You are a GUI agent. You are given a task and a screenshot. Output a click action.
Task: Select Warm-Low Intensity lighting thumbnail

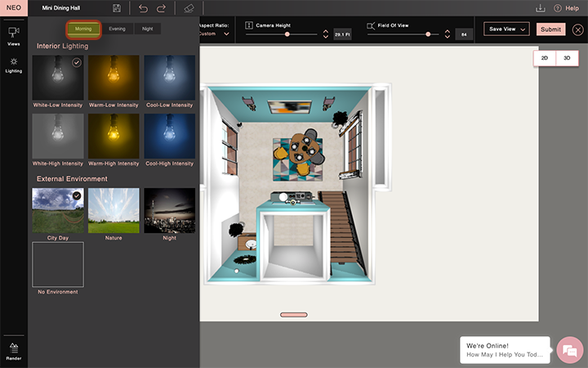point(114,78)
